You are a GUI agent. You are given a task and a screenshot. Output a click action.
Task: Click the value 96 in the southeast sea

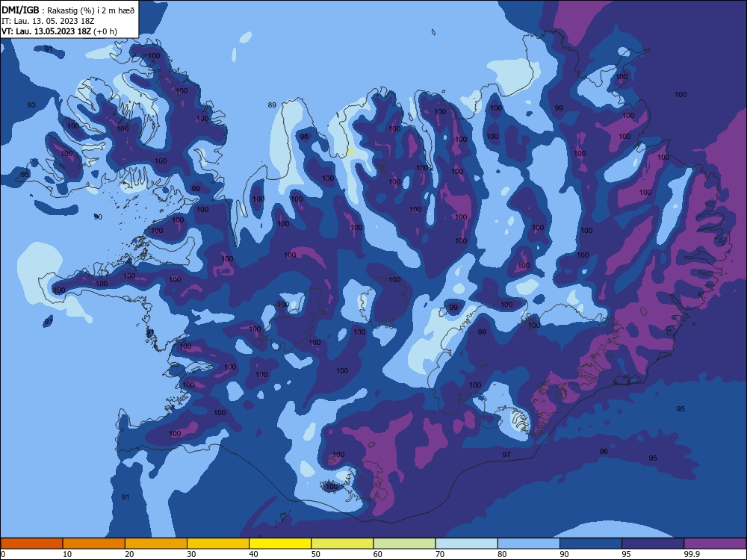point(604,452)
